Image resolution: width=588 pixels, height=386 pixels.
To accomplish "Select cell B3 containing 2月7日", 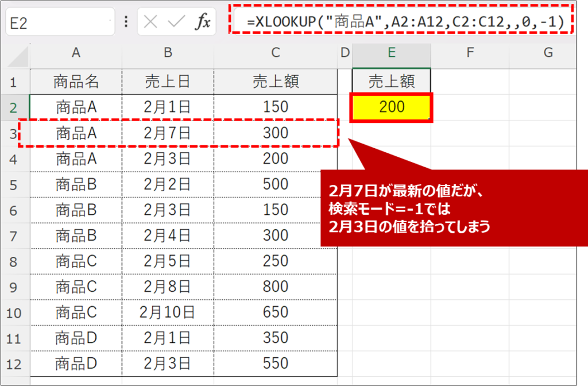I will click(x=168, y=133).
